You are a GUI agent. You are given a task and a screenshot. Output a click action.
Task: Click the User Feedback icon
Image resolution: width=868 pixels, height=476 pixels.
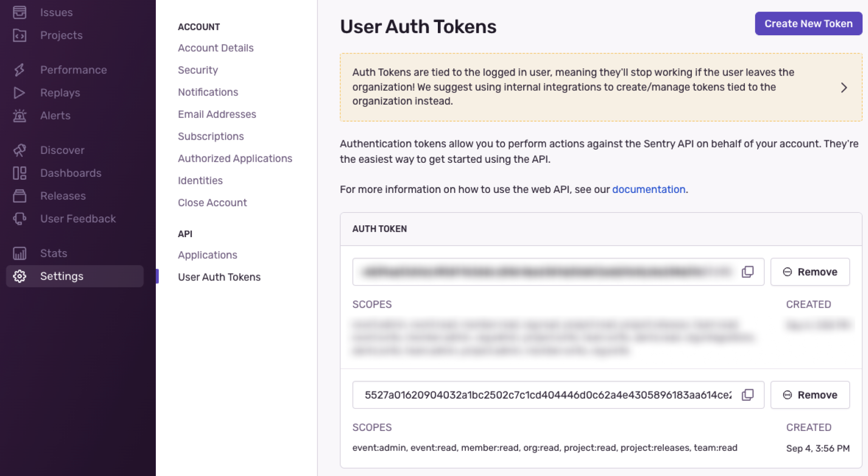coord(20,219)
